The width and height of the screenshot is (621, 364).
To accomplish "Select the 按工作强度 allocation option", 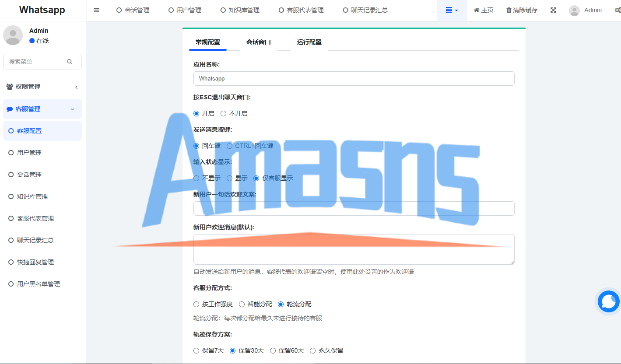I will click(196, 304).
